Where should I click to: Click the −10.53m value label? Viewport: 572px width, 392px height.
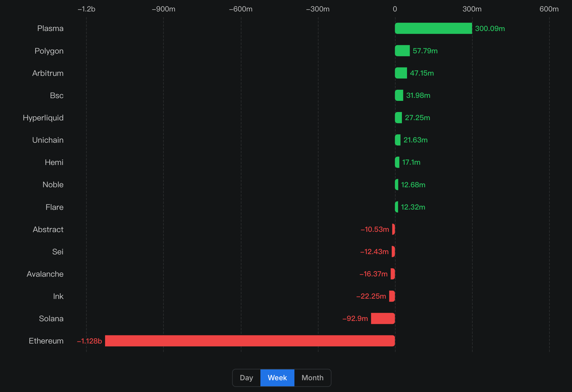[375, 229]
